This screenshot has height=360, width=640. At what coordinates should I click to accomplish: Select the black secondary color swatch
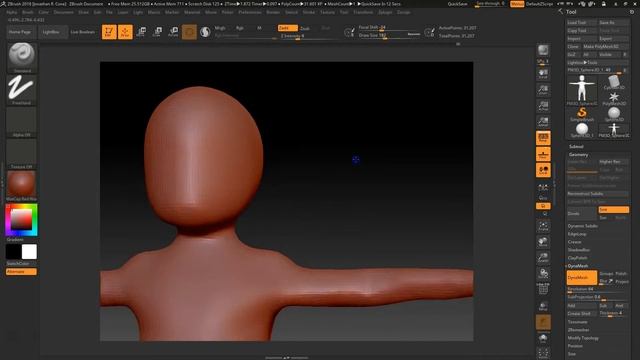[x=13, y=252]
